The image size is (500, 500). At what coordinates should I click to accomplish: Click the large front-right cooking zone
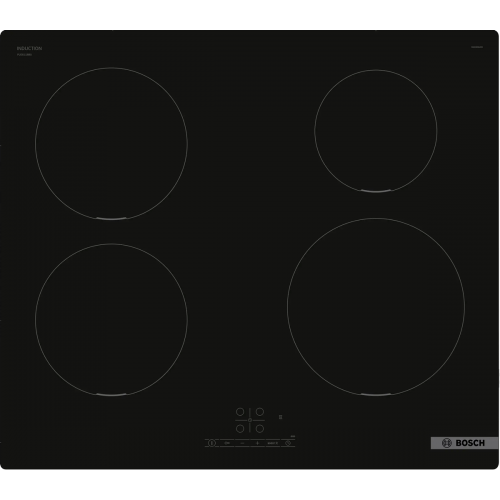[376, 307]
